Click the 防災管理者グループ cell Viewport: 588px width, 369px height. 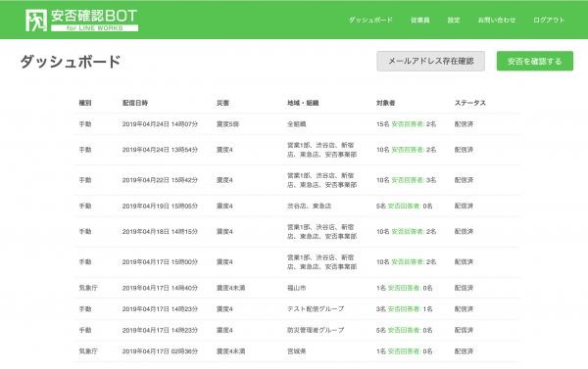316,330
